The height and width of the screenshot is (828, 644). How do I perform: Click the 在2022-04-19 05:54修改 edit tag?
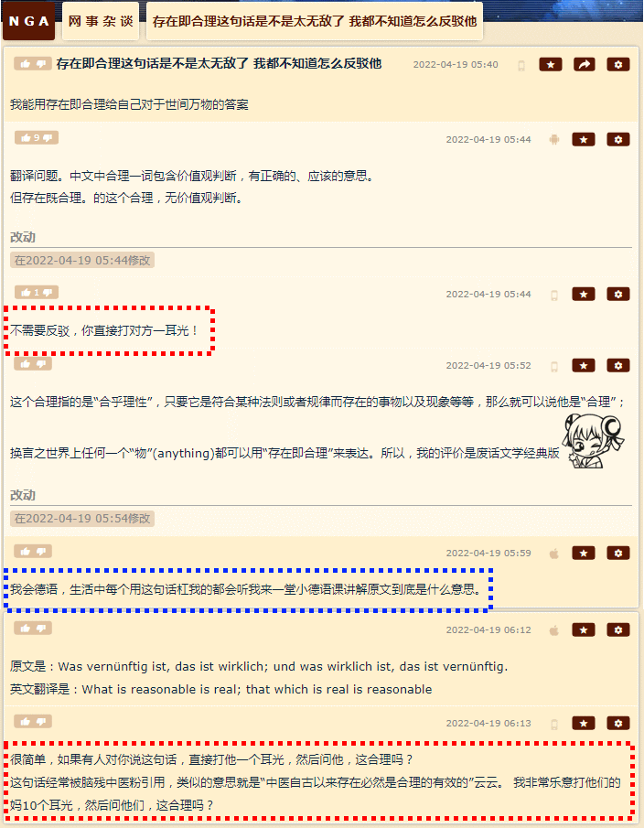pos(82,519)
